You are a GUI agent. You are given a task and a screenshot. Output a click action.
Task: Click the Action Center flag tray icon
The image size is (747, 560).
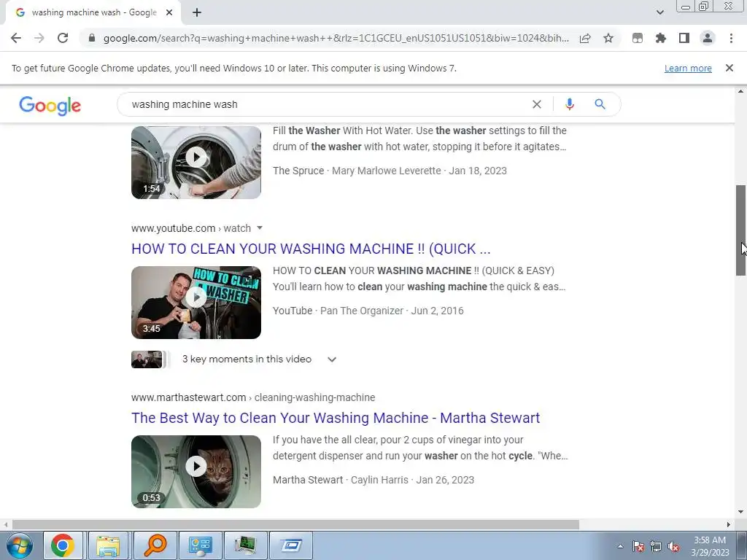[638, 546]
